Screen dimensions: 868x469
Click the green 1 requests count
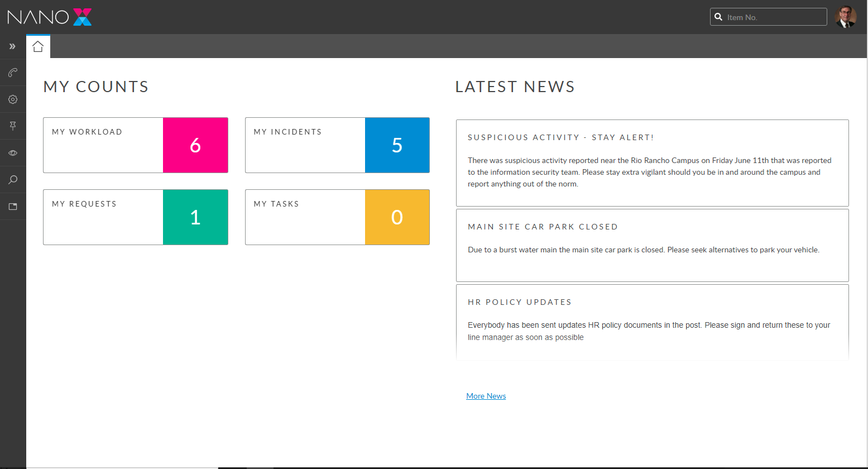[195, 217]
